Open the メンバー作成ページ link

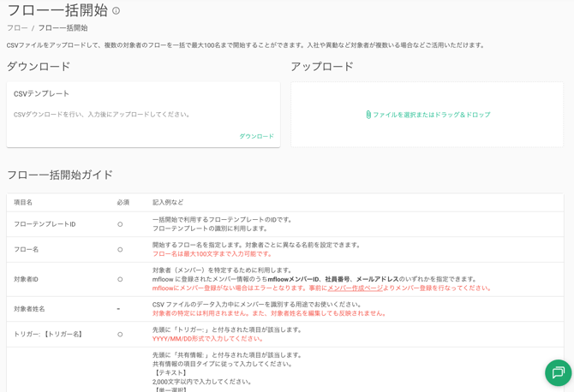(355, 288)
